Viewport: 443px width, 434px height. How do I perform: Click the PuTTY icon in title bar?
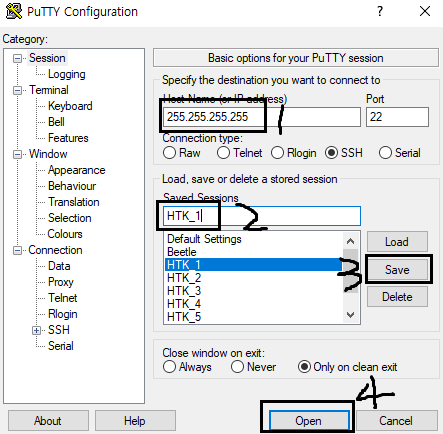[x=14, y=11]
